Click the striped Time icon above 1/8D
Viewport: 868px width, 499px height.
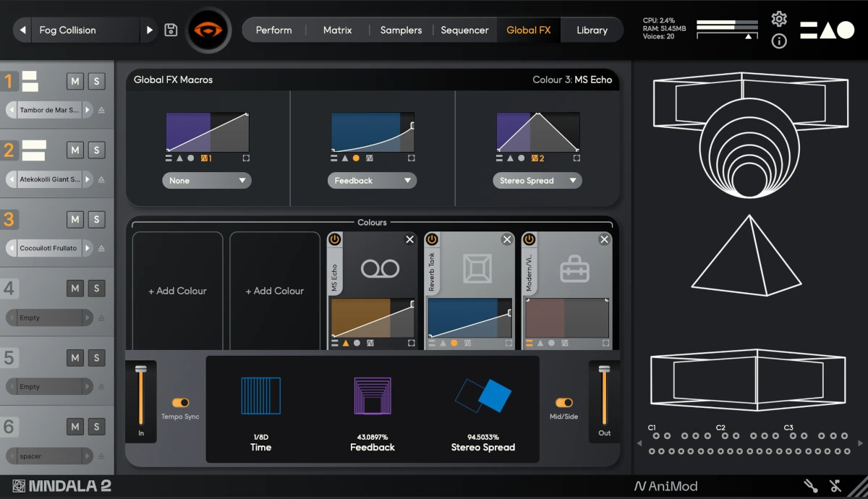click(260, 396)
